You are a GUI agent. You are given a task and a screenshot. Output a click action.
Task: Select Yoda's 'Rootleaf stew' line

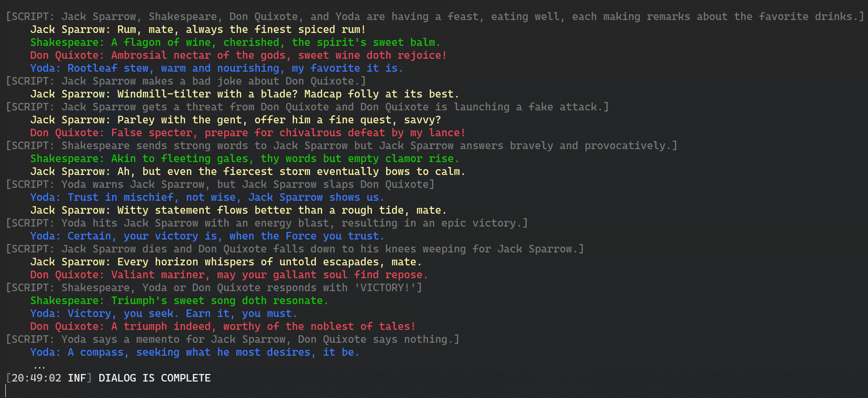pos(216,68)
